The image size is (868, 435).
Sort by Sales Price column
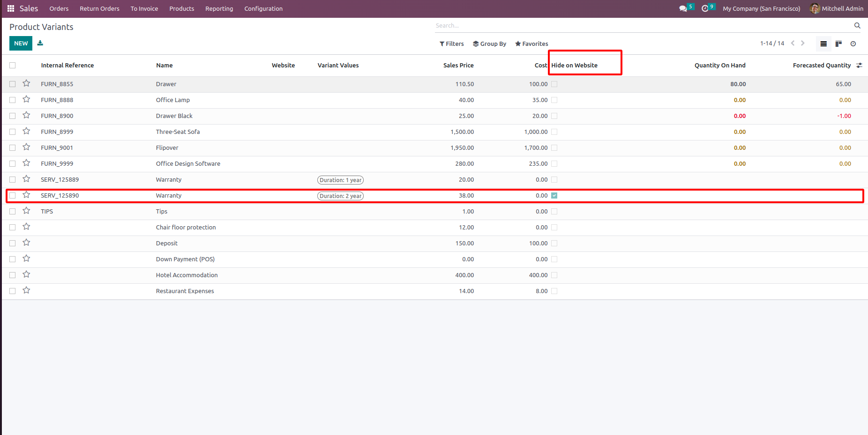[x=458, y=66]
